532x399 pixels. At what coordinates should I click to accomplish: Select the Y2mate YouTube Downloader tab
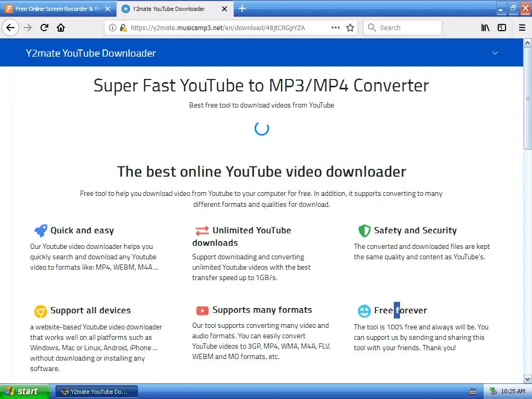pos(175,9)
